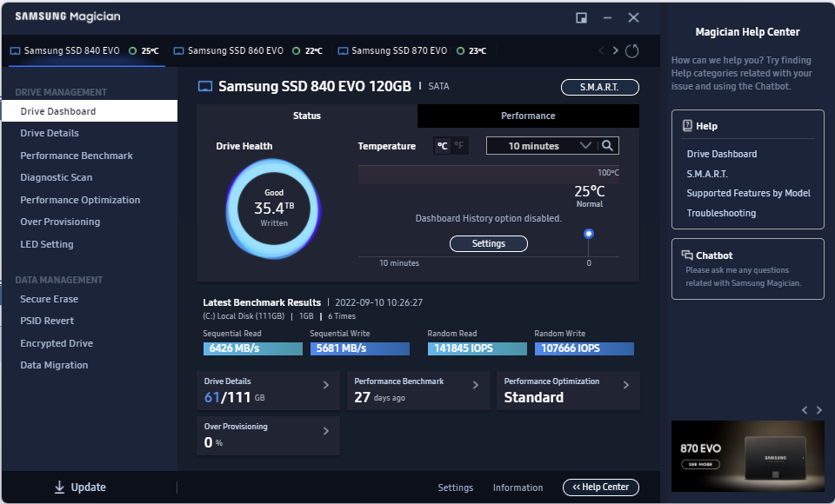The height and width of the screenshot is (504, 835).
Task: Open Drive Dashboard in sidebar
Action: [90, 110]
